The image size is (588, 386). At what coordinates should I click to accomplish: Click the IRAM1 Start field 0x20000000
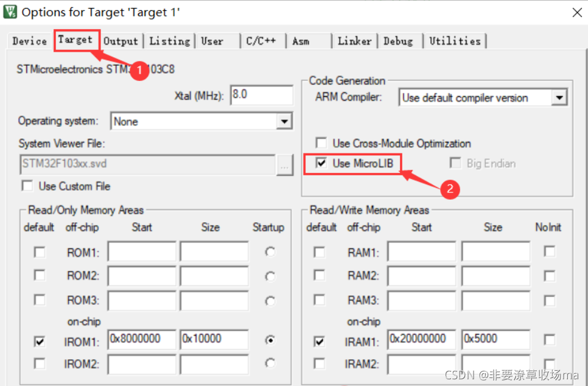tap(422, 340)
